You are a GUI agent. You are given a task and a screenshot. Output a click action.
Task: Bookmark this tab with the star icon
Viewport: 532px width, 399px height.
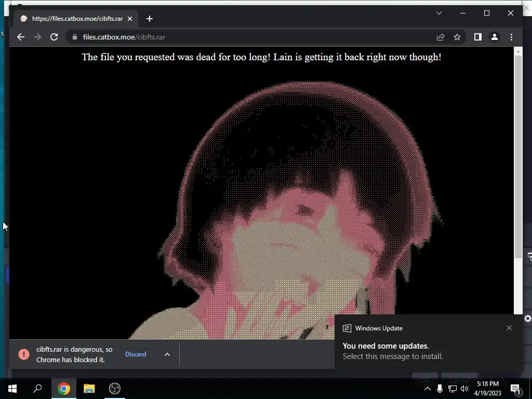457,37
